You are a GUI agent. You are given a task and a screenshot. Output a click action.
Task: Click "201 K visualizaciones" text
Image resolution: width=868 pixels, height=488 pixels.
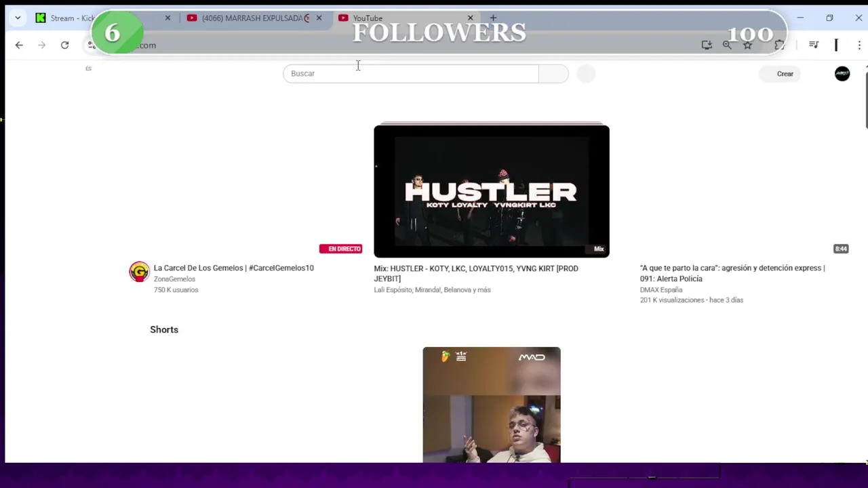click(x=671, y=300)
